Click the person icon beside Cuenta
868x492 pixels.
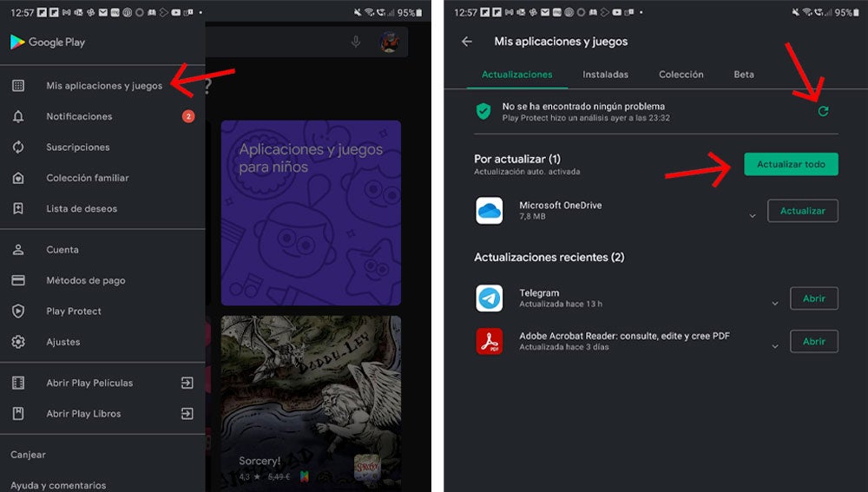(x=18, y=250)
